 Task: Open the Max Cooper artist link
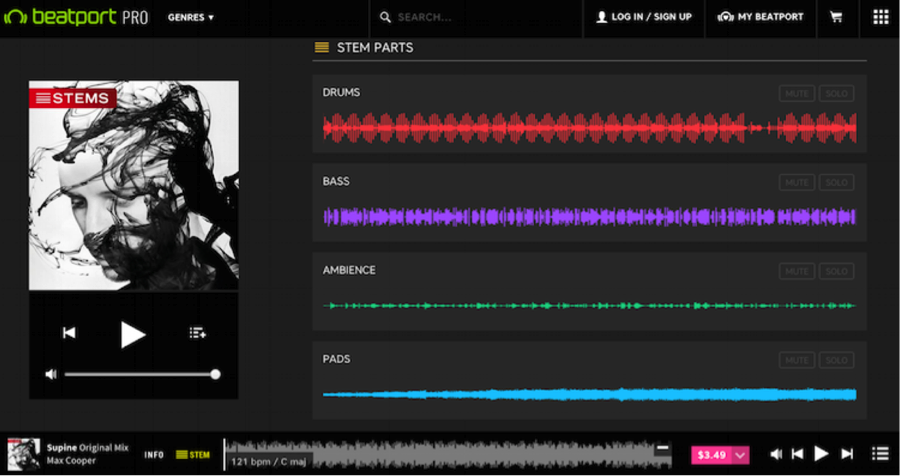coord(71,460)
